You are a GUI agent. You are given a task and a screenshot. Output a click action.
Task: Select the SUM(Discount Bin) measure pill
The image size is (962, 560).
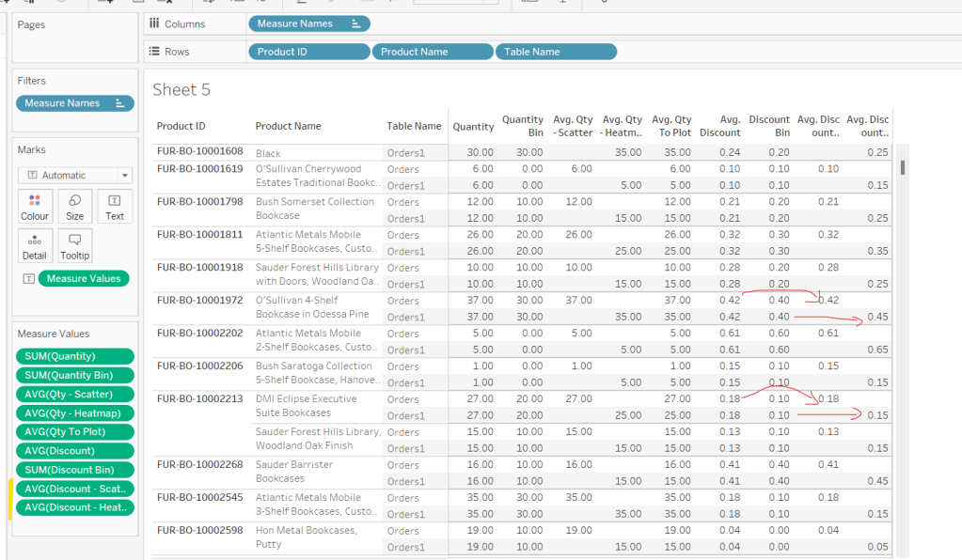[x=75, y=470]
